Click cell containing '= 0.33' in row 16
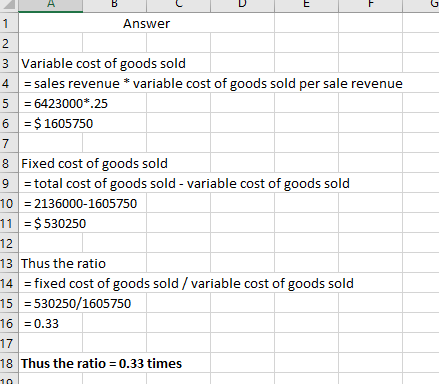Screen dimensions: 439x384 click(41, 323)
